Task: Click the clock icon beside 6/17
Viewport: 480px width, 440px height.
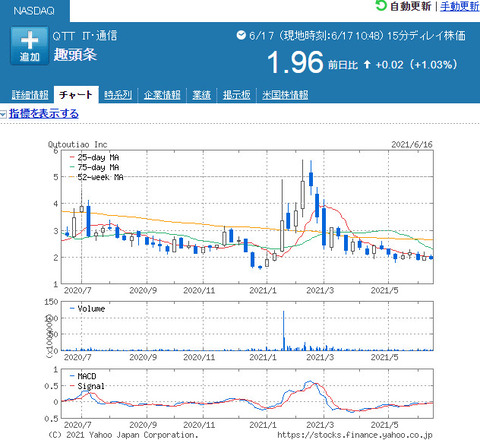Action: click(x=241, y=35)
